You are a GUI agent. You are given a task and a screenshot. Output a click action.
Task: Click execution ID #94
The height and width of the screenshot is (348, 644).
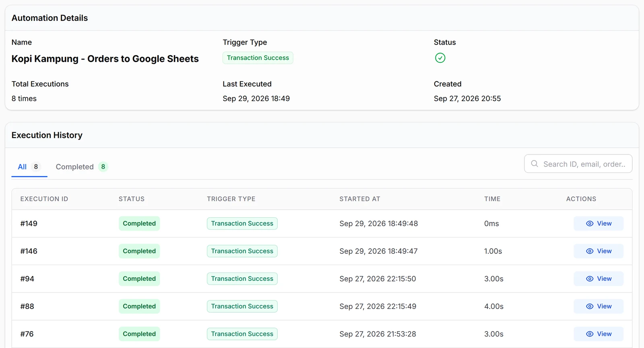[27, 279]
